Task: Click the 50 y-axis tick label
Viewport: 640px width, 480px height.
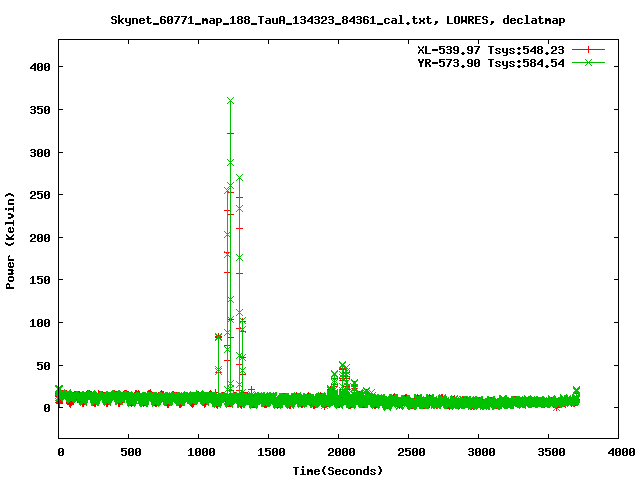Action: [44, 366]
